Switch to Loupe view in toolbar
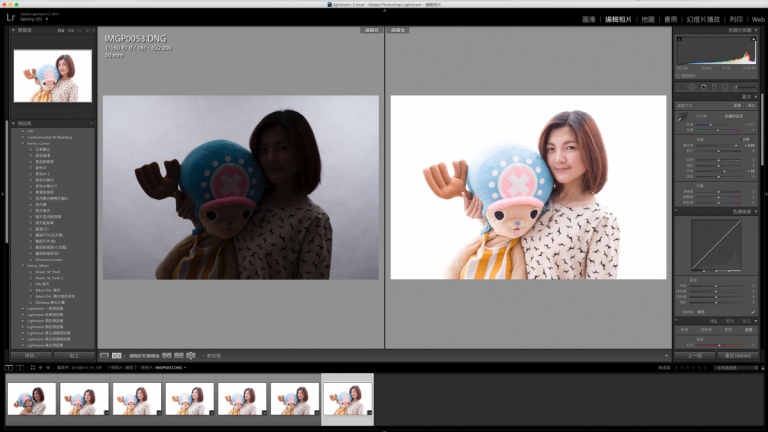 tap(104, 355)
